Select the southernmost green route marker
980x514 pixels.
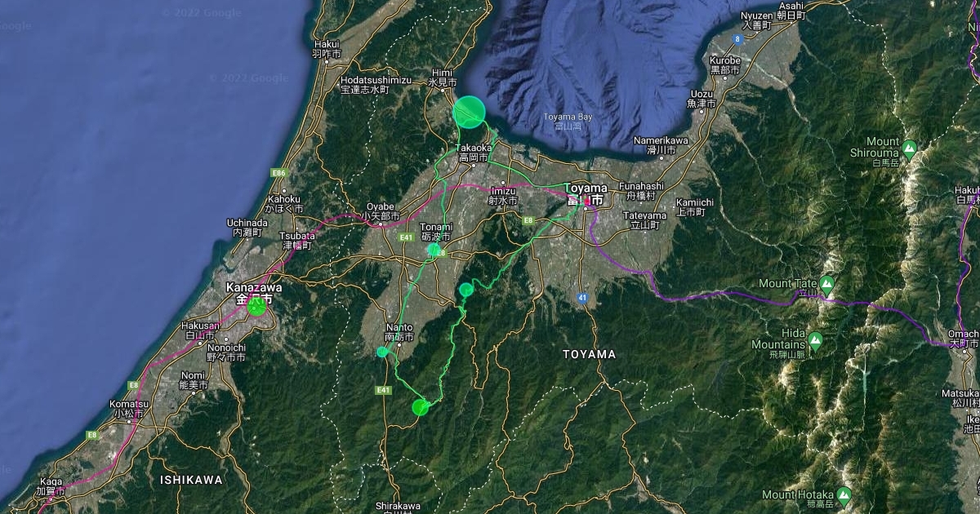tap(420, 407)
